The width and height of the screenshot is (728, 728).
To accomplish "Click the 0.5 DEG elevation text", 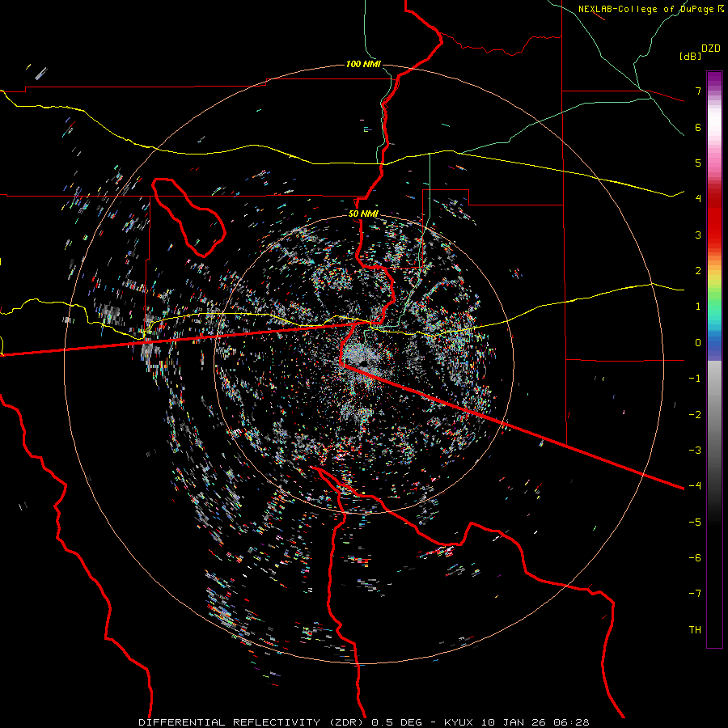I will [397, 722].
